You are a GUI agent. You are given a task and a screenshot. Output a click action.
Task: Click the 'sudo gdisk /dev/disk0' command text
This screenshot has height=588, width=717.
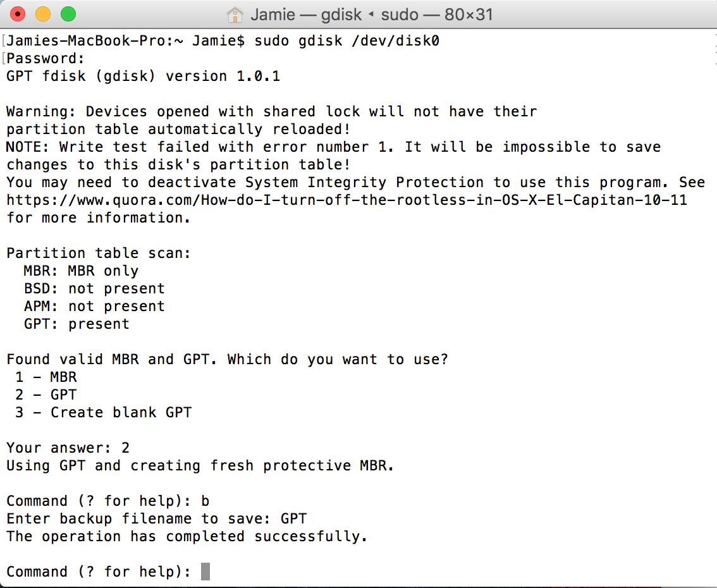point(346,41)
